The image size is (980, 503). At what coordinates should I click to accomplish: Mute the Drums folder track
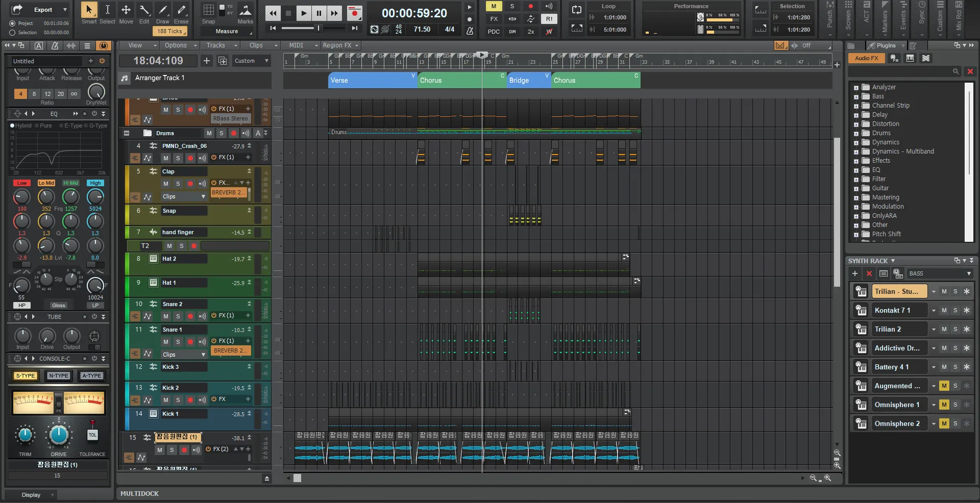tap(209, 133)
